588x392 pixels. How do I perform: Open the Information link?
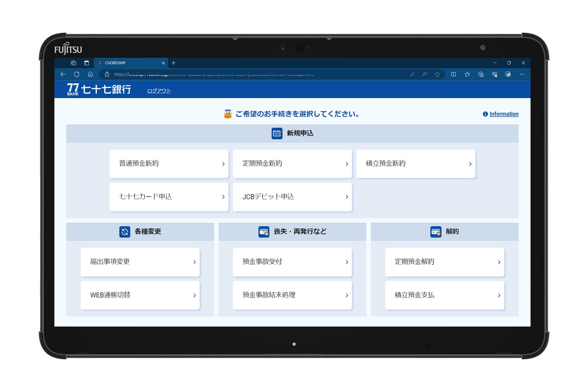tap(503, 114)
